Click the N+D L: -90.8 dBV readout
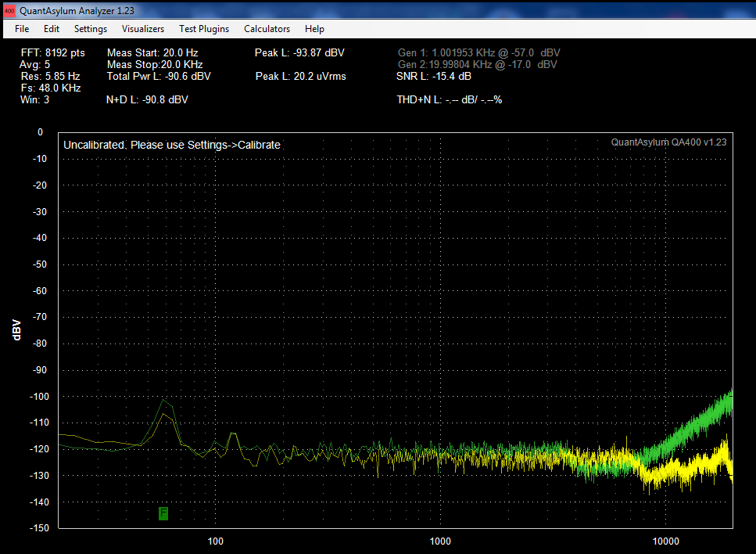Screen dimensions: 756x554 pyautogui.click(x=147, y=100)
